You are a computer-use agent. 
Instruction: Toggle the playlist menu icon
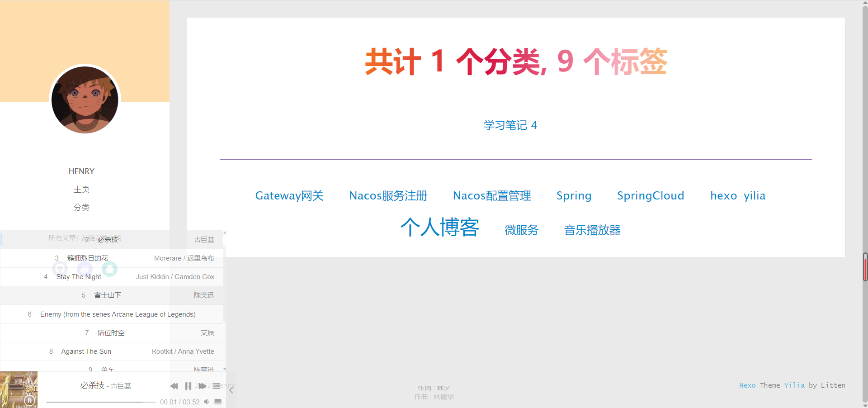tap(217, 386)
